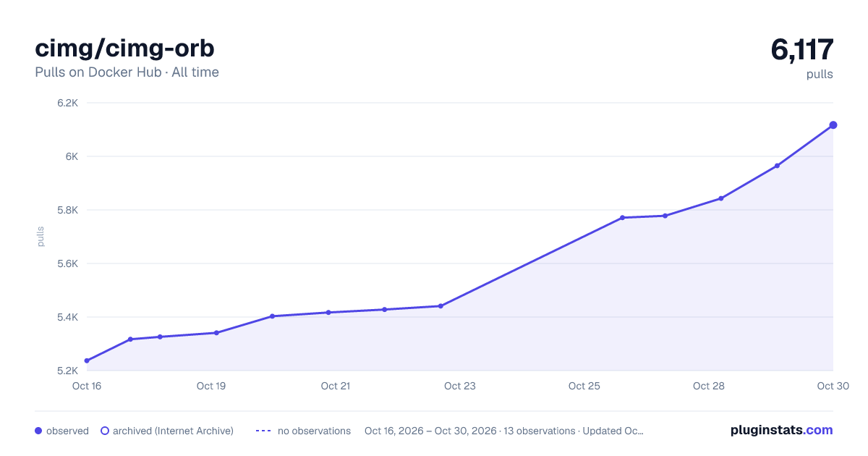Click 'archived (Internet Archive)' legend label
Viewport: 868px width, 456px height.
click(173, 431)
